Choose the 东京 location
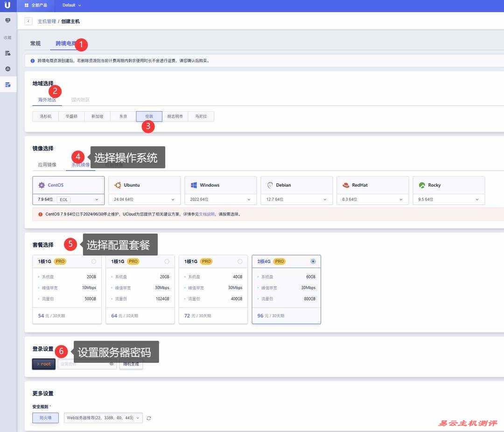Screen dimensions: 504x432 [x=123, y=116]
